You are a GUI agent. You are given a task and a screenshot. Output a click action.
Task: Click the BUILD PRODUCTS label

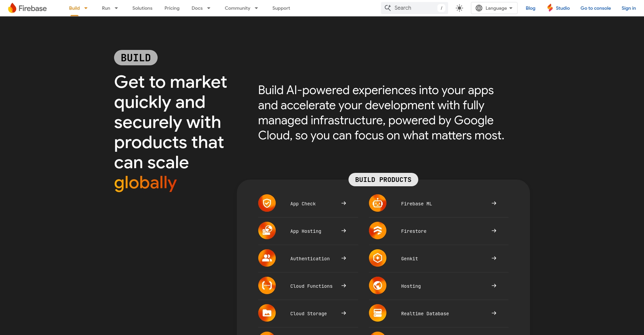click(x=383, y=180)
